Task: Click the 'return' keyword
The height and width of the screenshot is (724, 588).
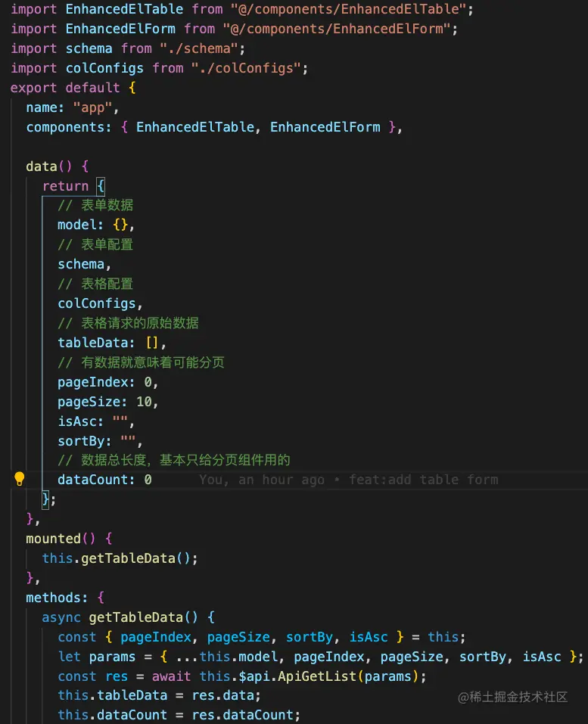Action: pos(65,186)
